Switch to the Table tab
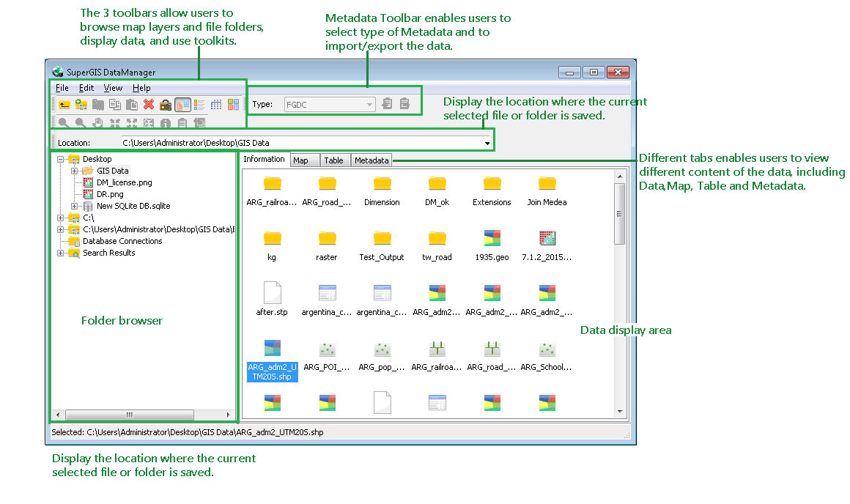Image resolution: width=850 pixels, height=504 pixels. (333, 160)
